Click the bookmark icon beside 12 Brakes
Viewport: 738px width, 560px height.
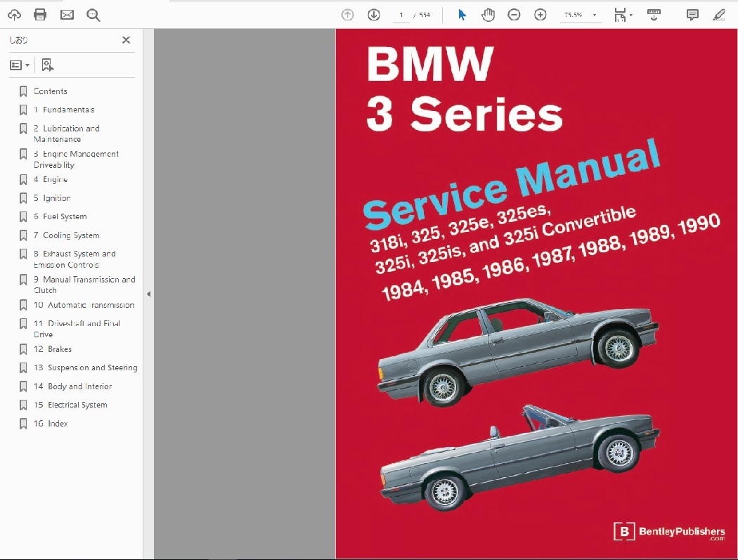(23, 349)
